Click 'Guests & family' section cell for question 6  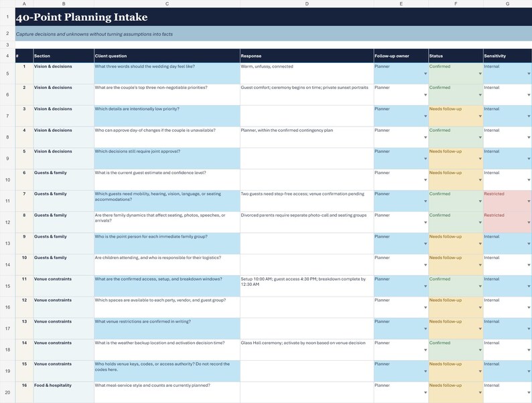(64, 179)
